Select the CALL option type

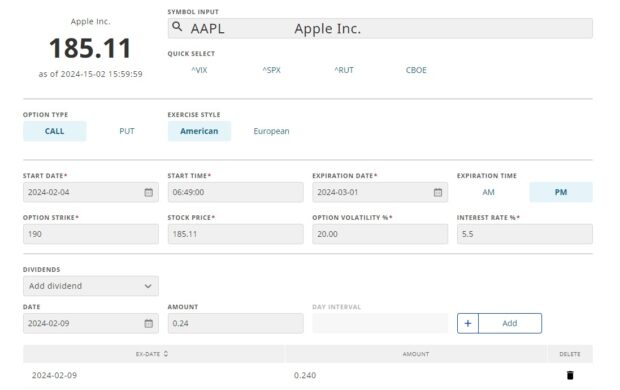pyautogui.click(x=55, y=131)
